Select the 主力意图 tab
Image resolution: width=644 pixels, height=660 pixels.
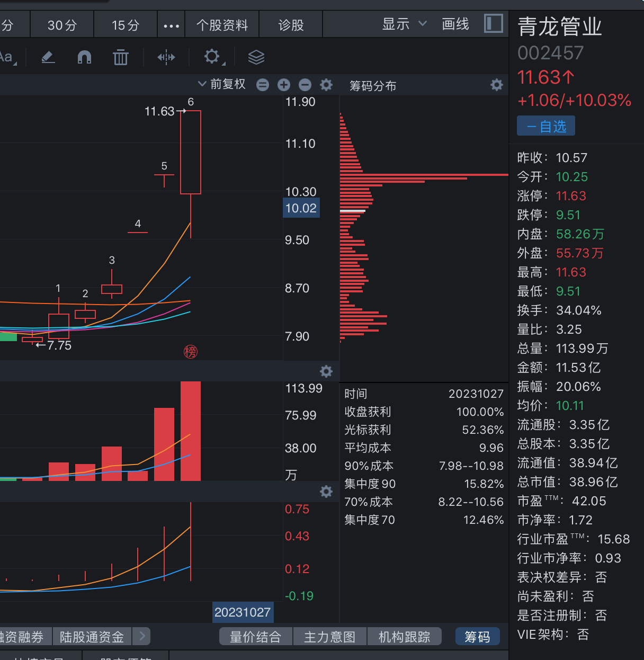pos(330,637)
